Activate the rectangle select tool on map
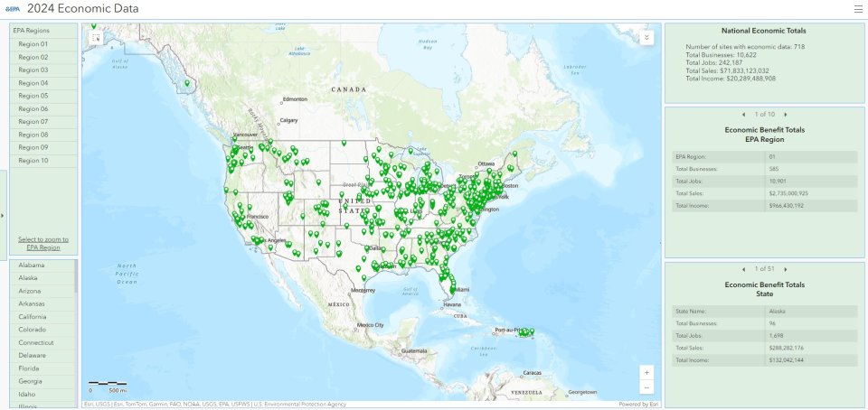Screen dimensions: 868x410 [x=97, y=37]
